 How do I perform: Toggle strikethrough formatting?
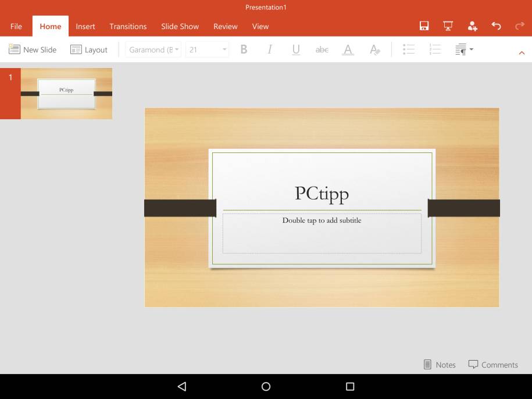pos(322,50)
